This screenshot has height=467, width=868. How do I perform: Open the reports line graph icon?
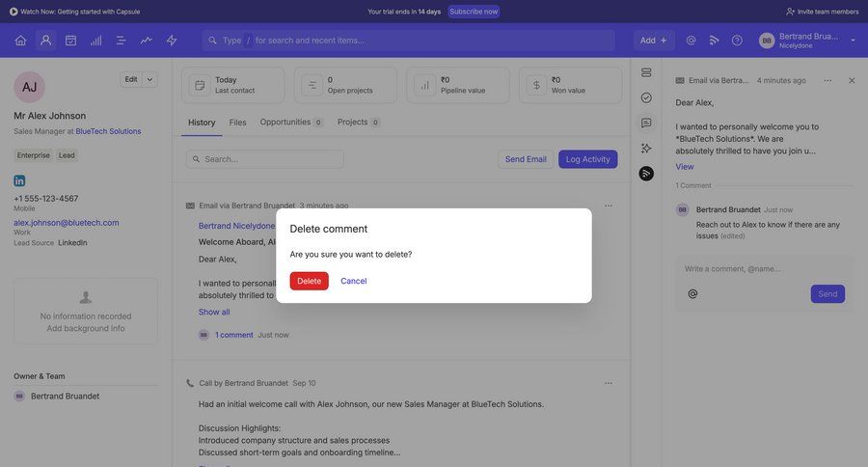146,41
